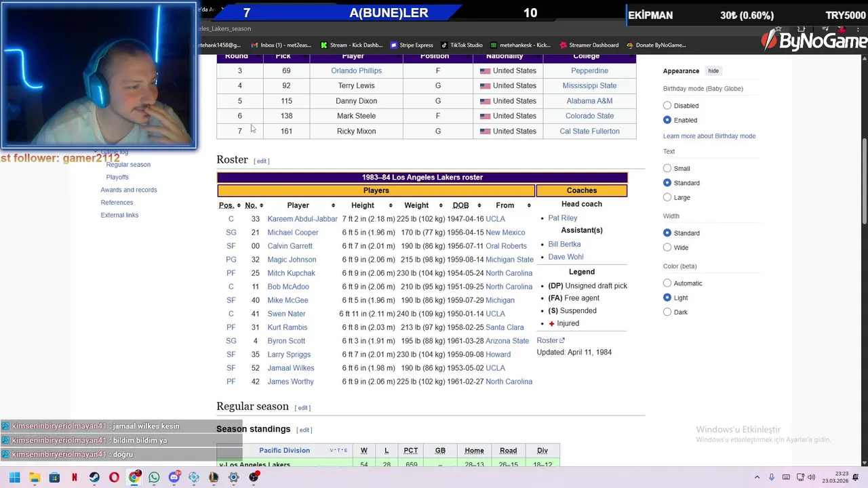
Task: Click the page vertical scrollbar
Action: point(864,180)
